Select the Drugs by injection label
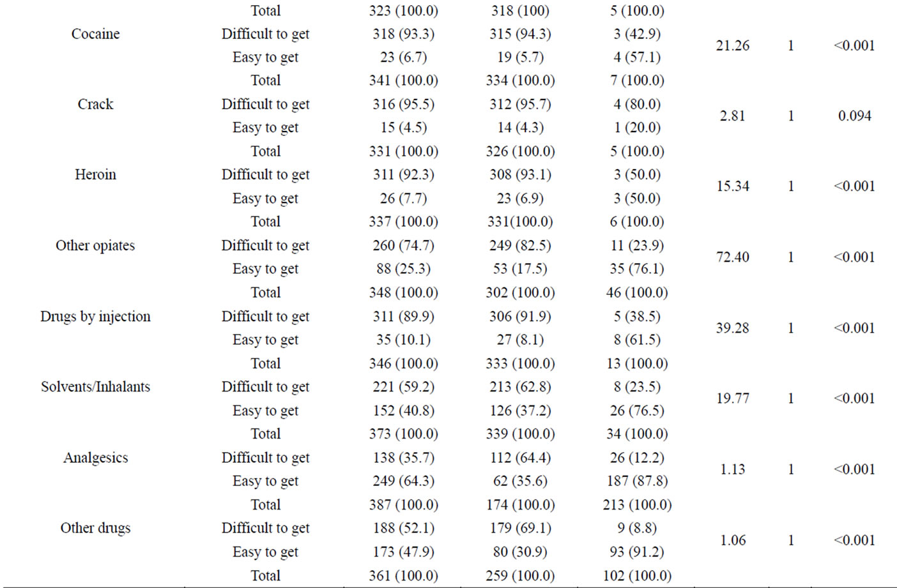Viewport: 897px width, 588px height. tap(95, 316)
